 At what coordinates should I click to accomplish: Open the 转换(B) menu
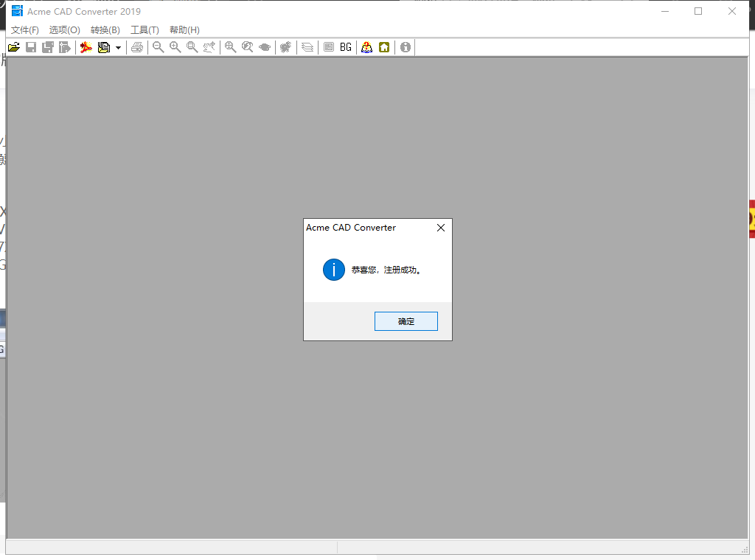pos(105,30)
